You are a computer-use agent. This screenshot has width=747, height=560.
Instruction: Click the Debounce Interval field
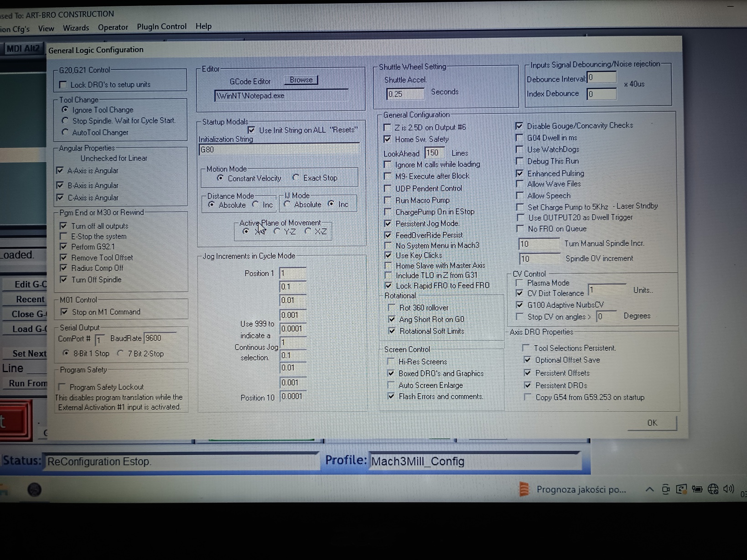(x=602, y=78)
